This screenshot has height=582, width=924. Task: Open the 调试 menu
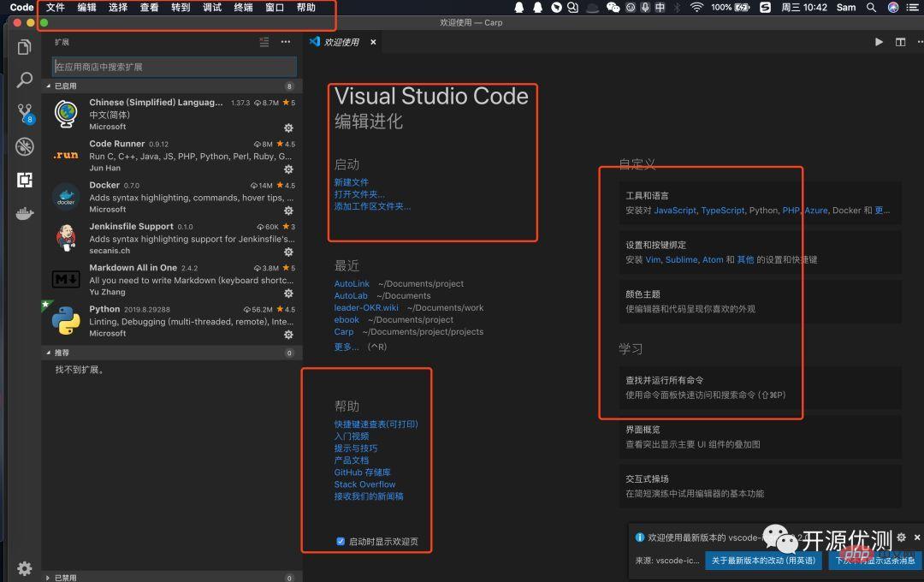pos(212,7)
